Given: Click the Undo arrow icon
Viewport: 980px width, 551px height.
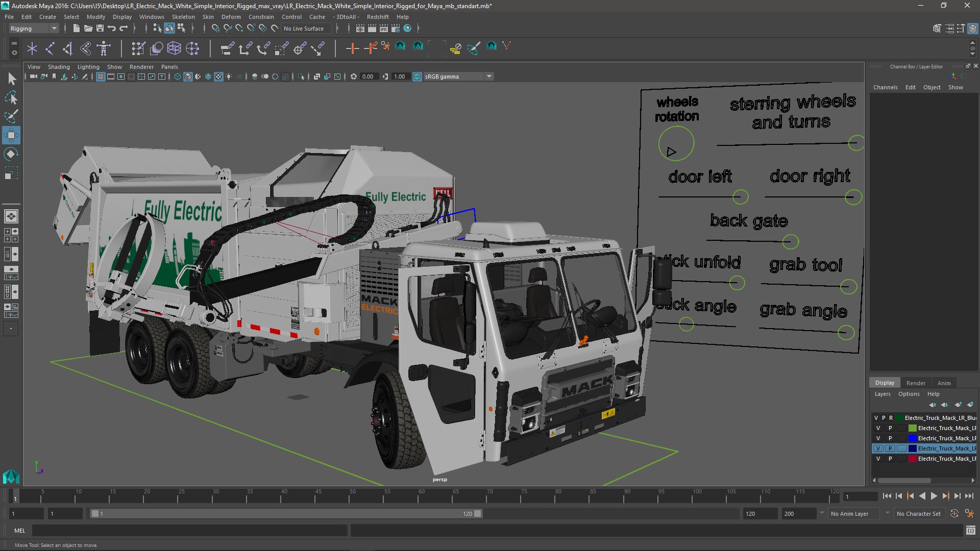Looking at the screenshot, I should pyautogui.click(x=112, y=29).
